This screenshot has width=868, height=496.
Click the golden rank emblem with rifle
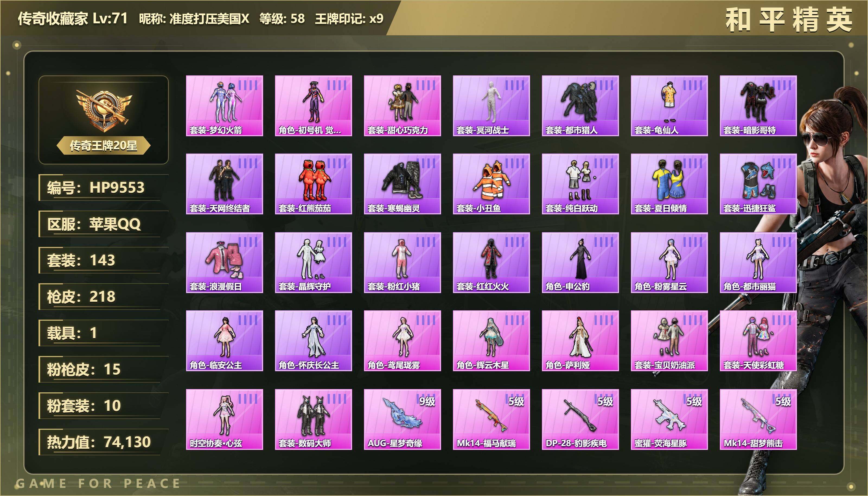(x=104, y=111)
